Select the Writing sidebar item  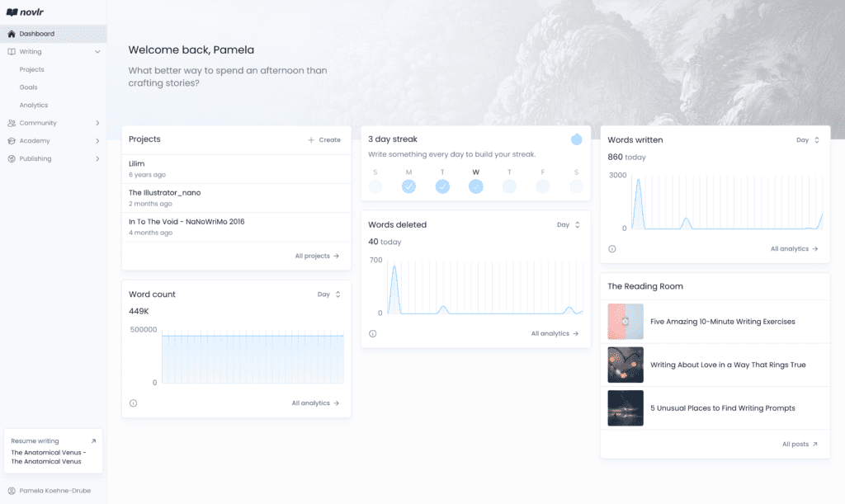54,52
